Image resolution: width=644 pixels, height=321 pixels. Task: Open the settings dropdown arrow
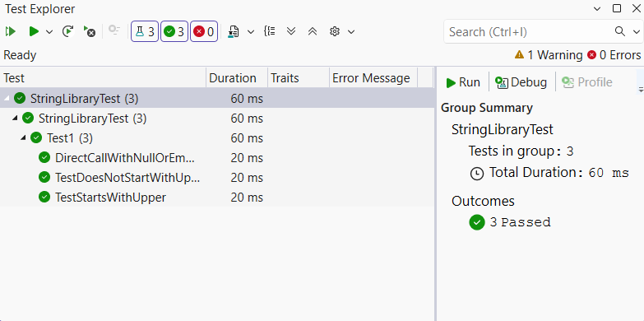[x=350, y=32]
